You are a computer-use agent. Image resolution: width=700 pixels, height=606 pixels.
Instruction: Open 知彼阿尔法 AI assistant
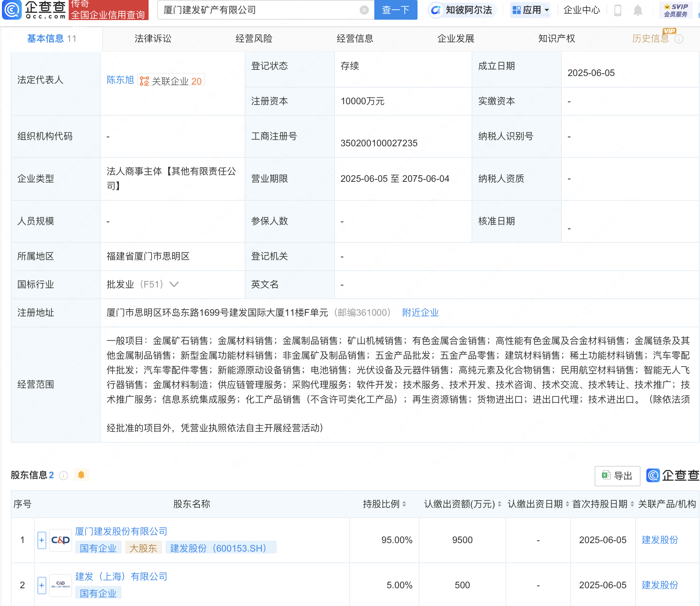click(462, 10)
